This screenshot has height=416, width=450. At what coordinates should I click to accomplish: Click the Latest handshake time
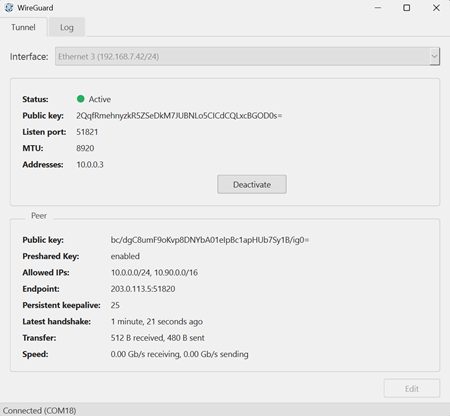(157, 322)
